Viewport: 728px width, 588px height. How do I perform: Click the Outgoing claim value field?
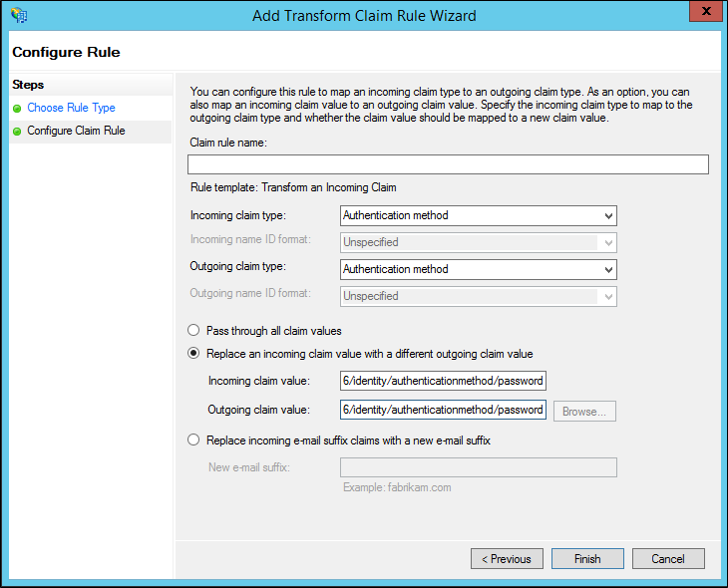click(x=443, y=410)
